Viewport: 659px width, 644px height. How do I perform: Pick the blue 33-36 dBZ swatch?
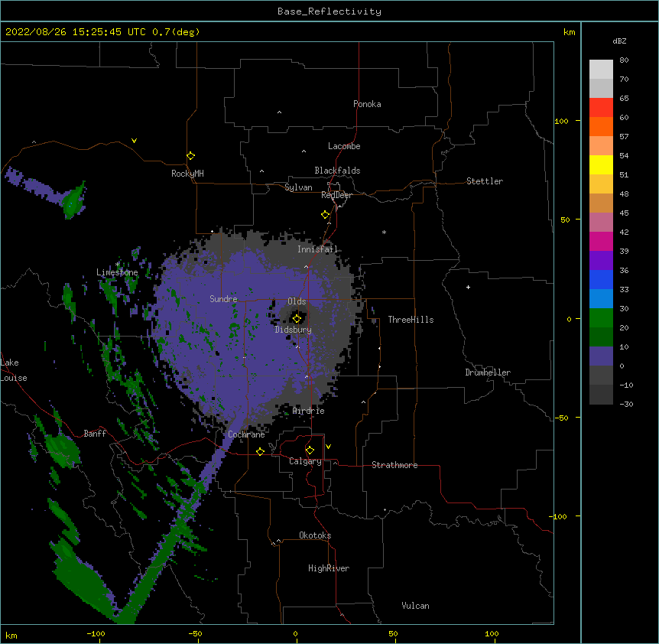tap(601, 279)
